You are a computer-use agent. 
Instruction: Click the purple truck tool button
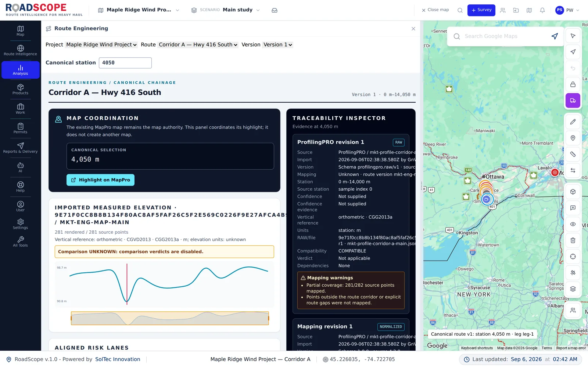coord(573,100)
